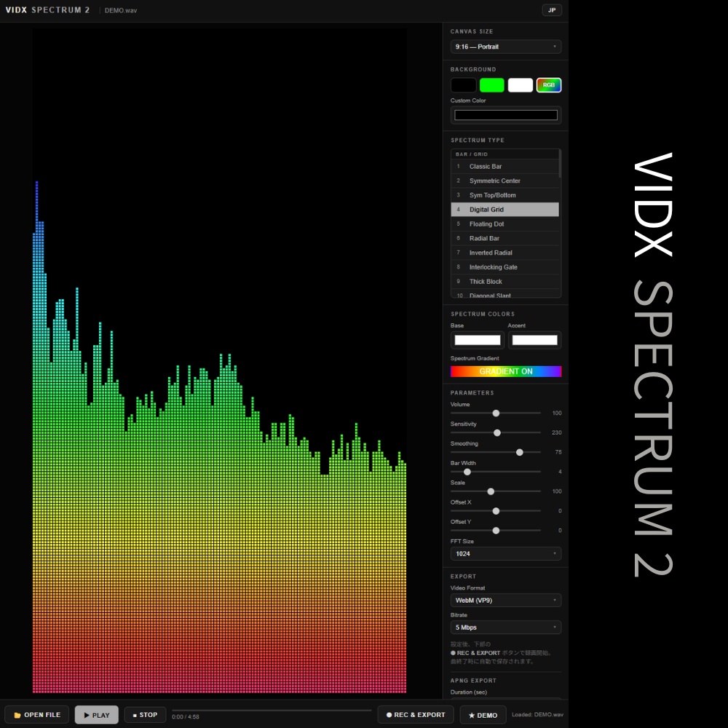Choose the RGB background option

click(549, 85)
